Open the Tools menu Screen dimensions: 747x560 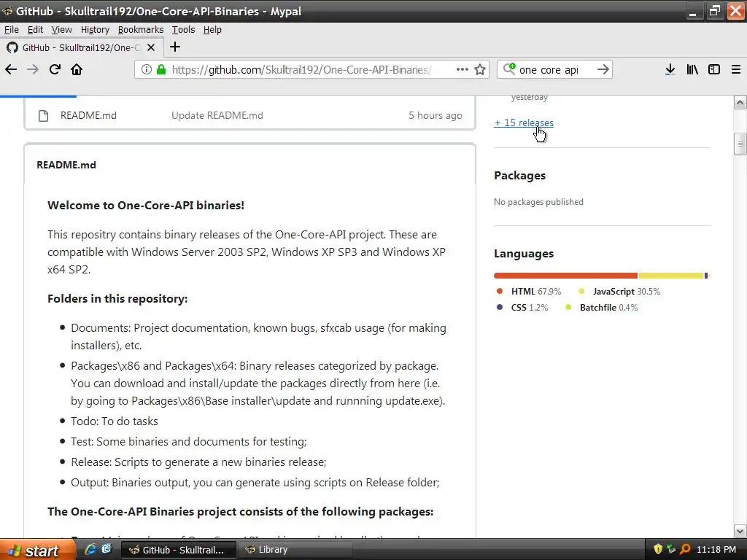(x=183, y=29)
